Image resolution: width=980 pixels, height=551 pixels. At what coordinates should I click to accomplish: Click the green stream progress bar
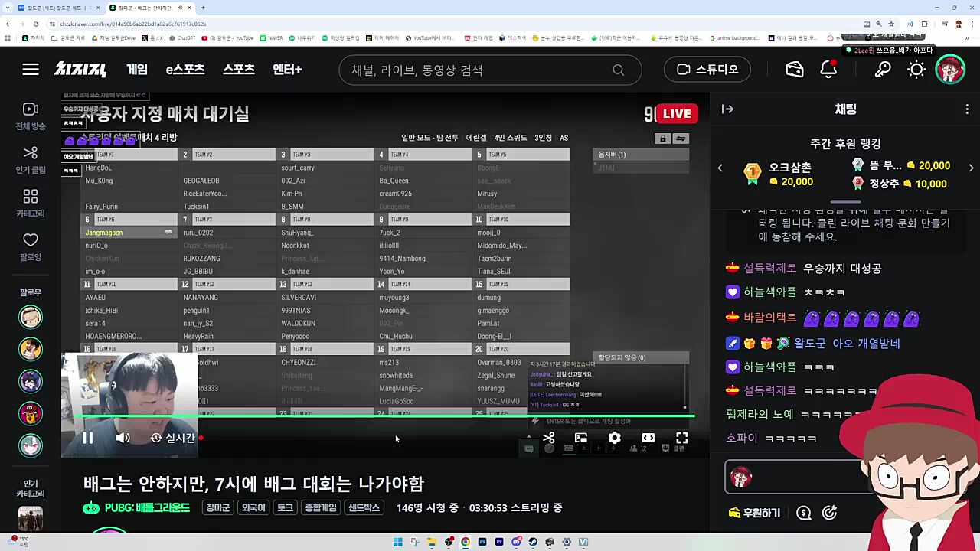click(383, 417)
